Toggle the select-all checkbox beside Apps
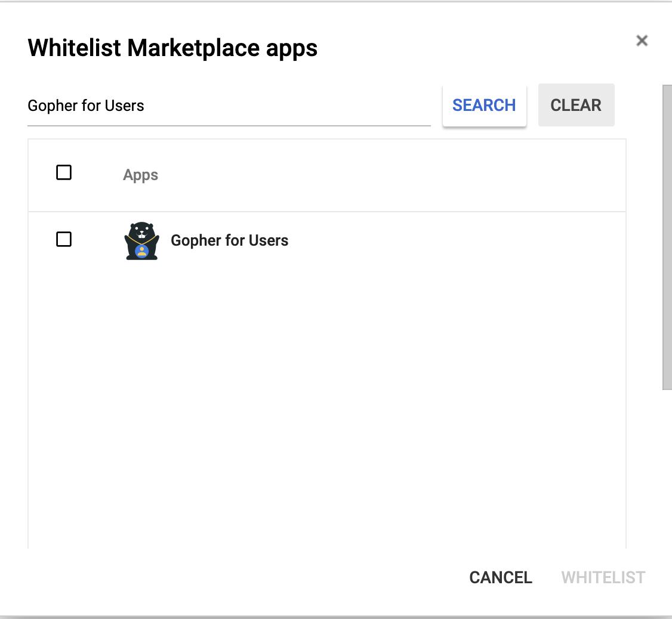The height and width of the screenshot is (619, 672). [x=64, y=173]
